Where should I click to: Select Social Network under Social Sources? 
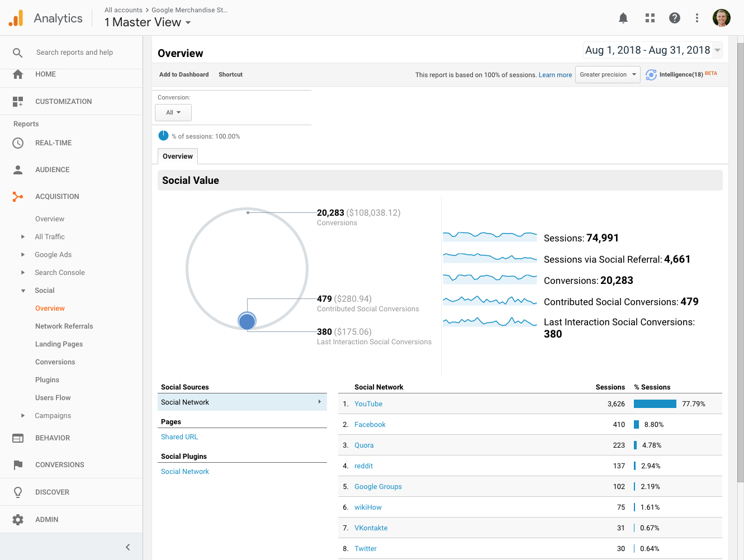pyautogui.click(x=243, y=402)
